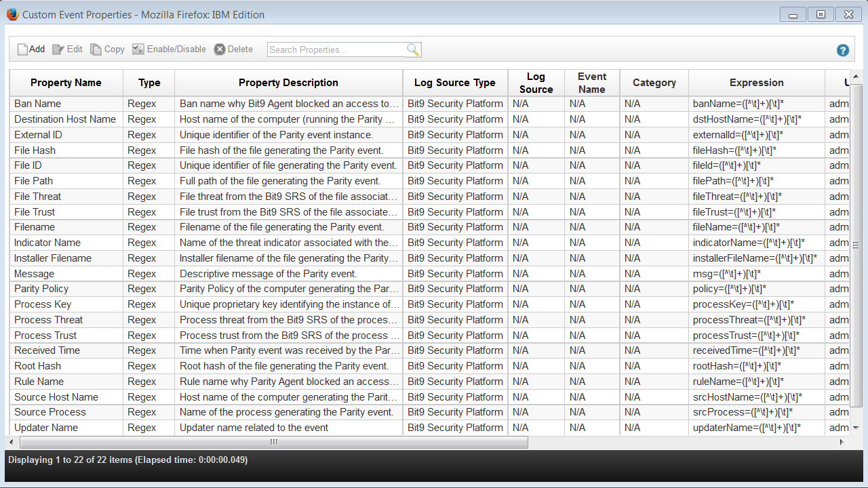The height and width of the screenshot is (488, 868).
Task: Click the Log Source column header
Action: [536, 83]
